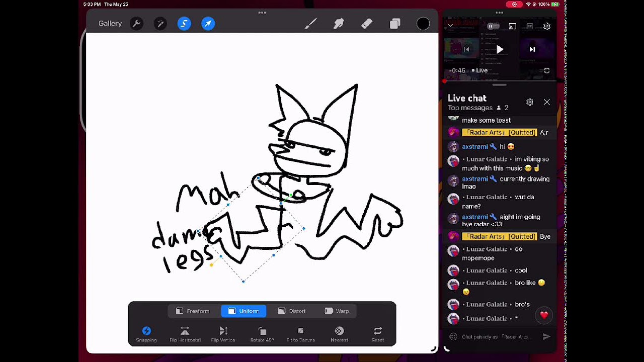This screenshot has height=362, width=644.
Task: Open the Actions wrench menu
Action: pos(136,24)
